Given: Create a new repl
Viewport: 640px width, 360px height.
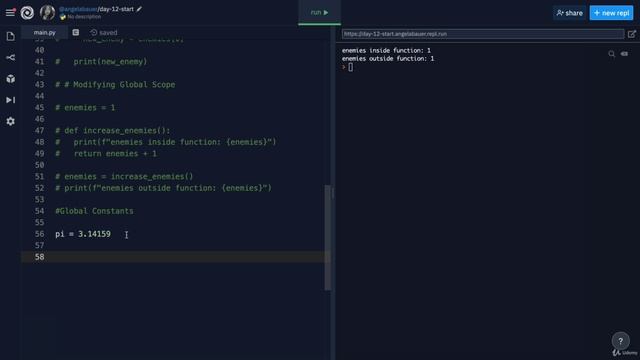Looking at the screenshot, I should click(611, 13).
